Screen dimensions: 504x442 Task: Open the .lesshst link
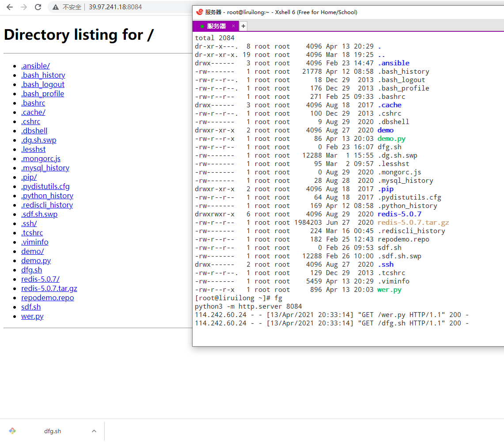[34, 149]
